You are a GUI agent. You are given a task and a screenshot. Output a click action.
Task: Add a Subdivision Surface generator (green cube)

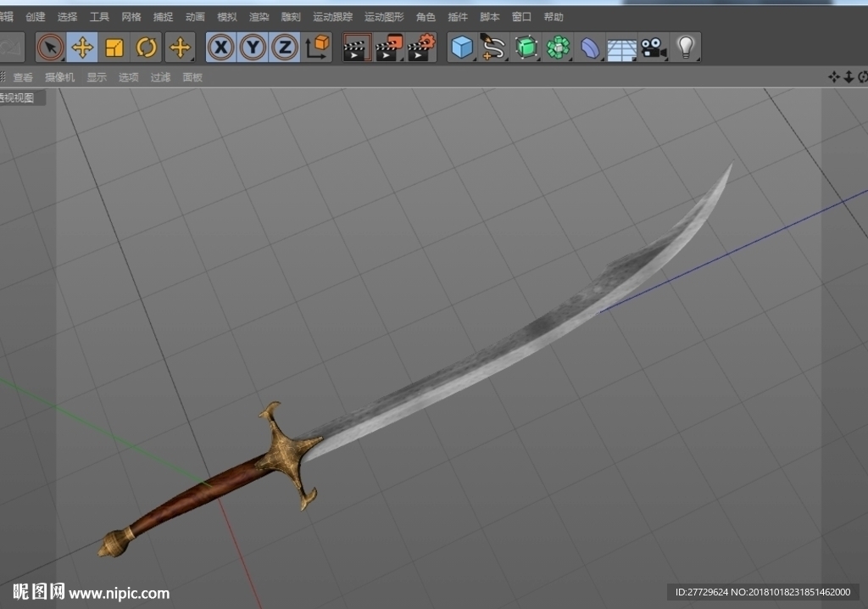coord(526,47)
